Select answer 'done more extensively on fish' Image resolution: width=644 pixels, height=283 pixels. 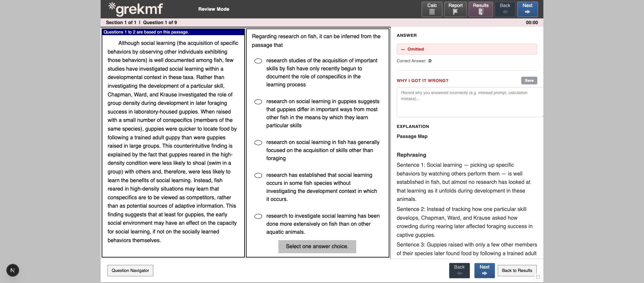[258, 216]
